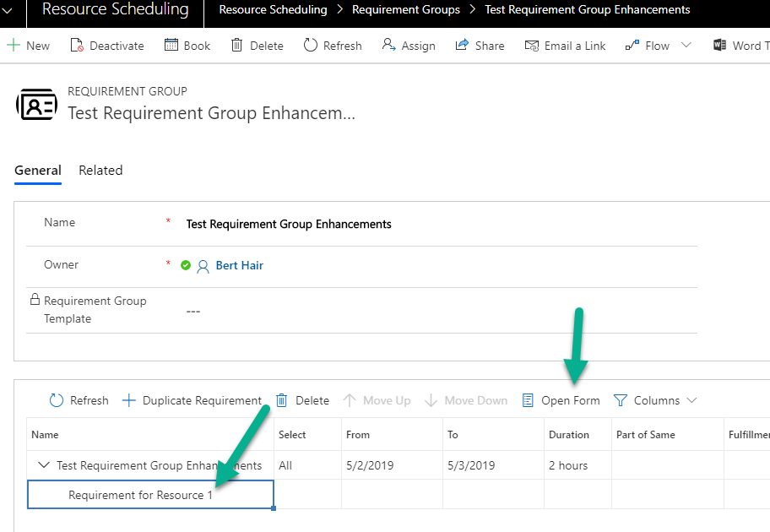Click the Duplicate Requirement icon
Viewport: 770px width, 532px height.
tap(129, 399)
